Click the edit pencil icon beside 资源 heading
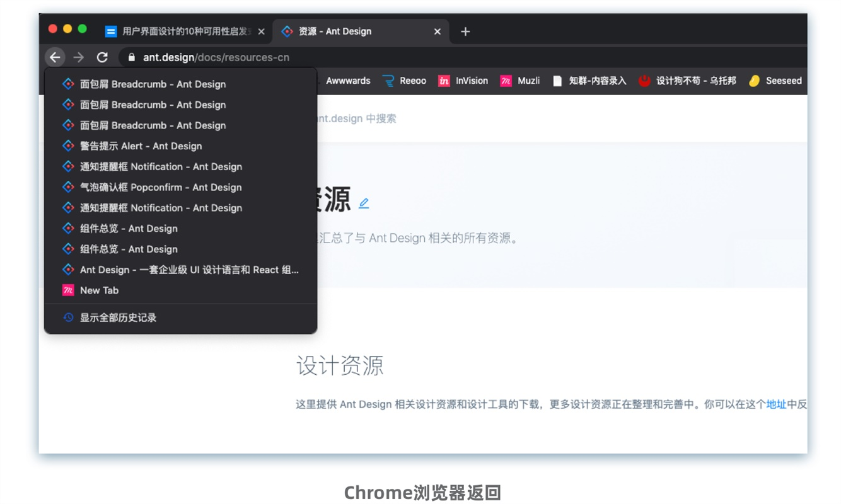 click(364, 203)
